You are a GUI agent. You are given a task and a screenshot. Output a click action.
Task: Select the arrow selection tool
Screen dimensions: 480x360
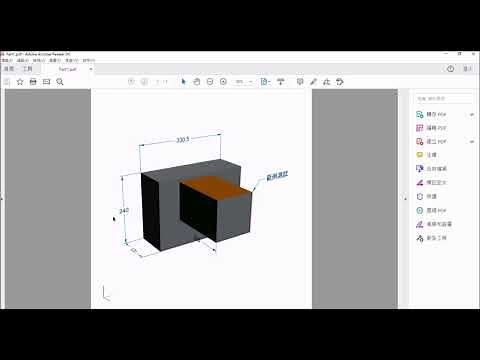tap(183, 82)
